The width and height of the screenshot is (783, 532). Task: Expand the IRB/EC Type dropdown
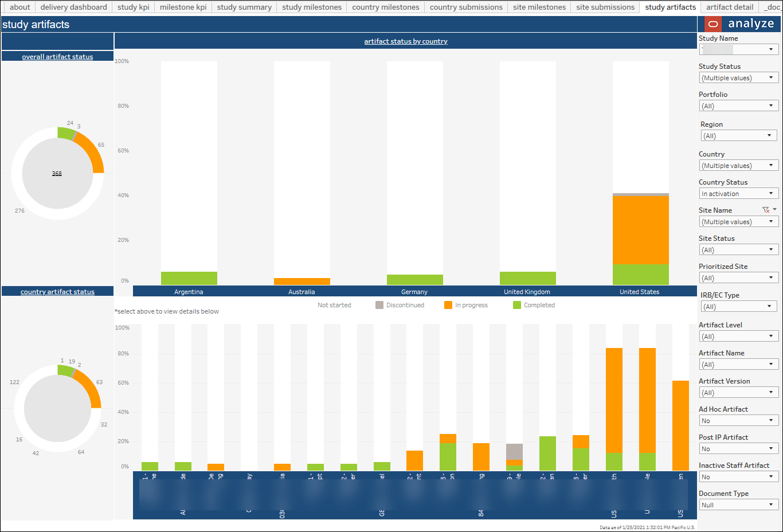(x=738, y=307)
